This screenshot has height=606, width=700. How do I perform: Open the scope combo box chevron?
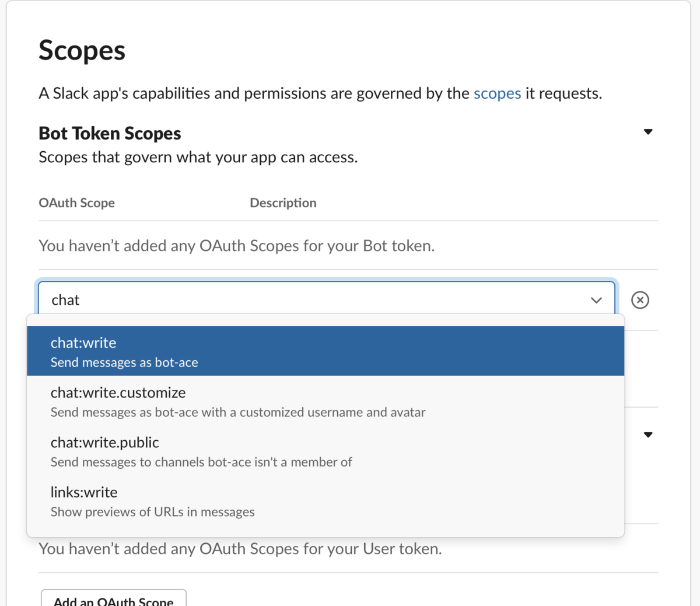(x=596, y=300)
